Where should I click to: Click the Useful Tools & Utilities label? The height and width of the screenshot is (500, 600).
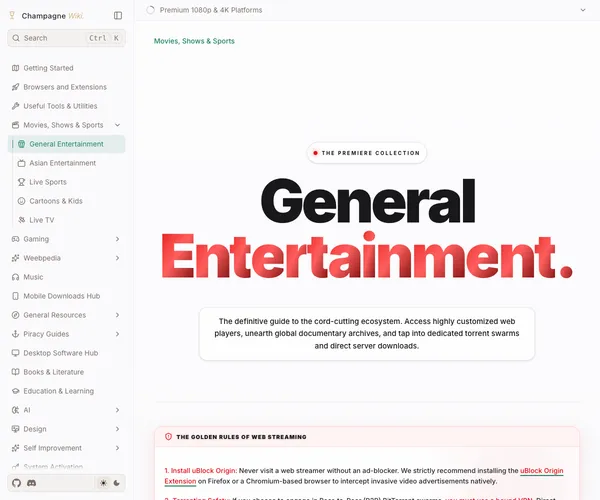(x=60, y=106)
